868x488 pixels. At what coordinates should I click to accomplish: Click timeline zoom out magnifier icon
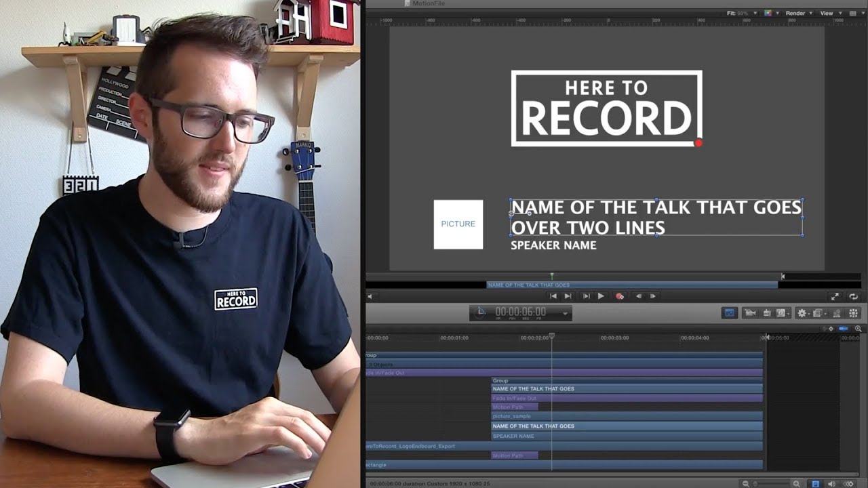point(746,483)
